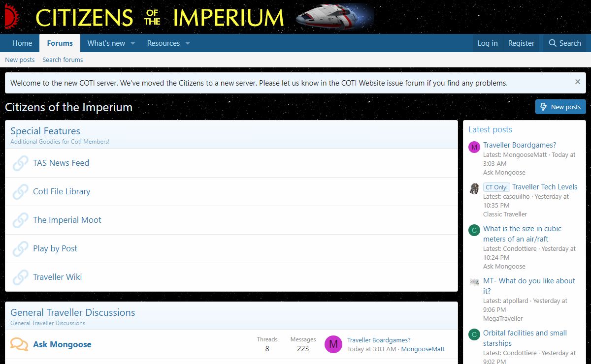The image size is (591, 364).
Task: Click the Latest posts sidebar heading
Action: [490, 129]
